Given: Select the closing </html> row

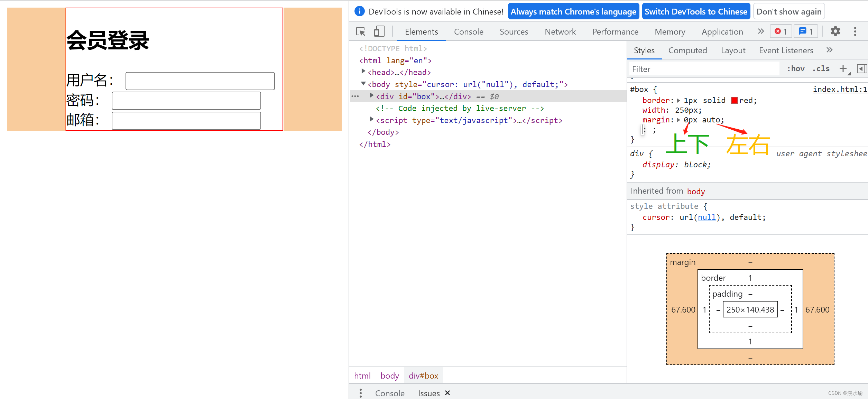Looking at the screenshot, I should 375,144.
